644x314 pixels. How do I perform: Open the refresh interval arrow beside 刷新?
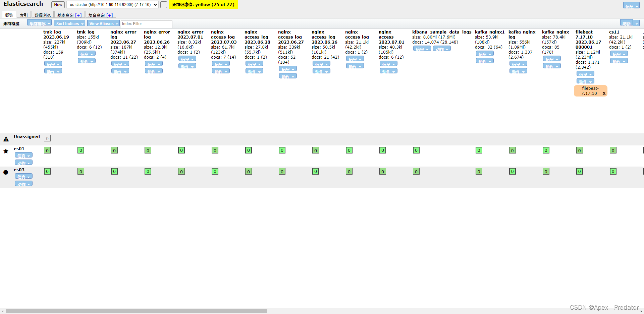click(637, 23)
